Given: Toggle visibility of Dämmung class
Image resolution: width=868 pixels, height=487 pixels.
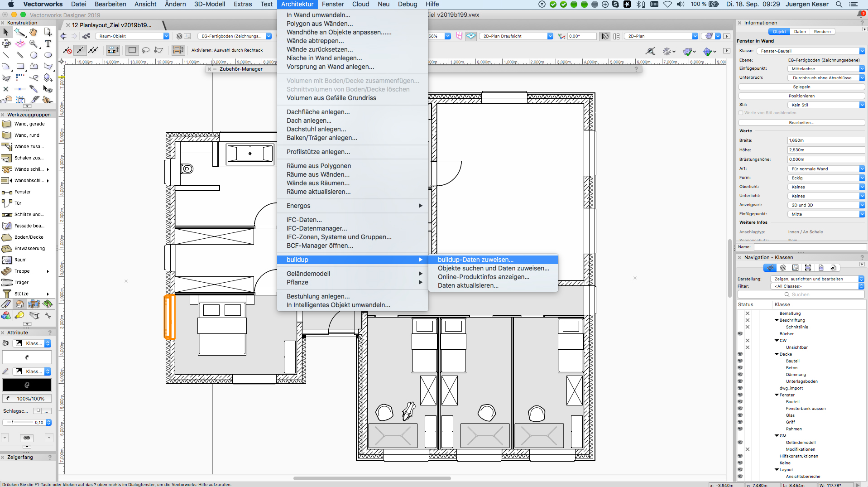Looking at the screenshot, I should (x=740, y=375).
